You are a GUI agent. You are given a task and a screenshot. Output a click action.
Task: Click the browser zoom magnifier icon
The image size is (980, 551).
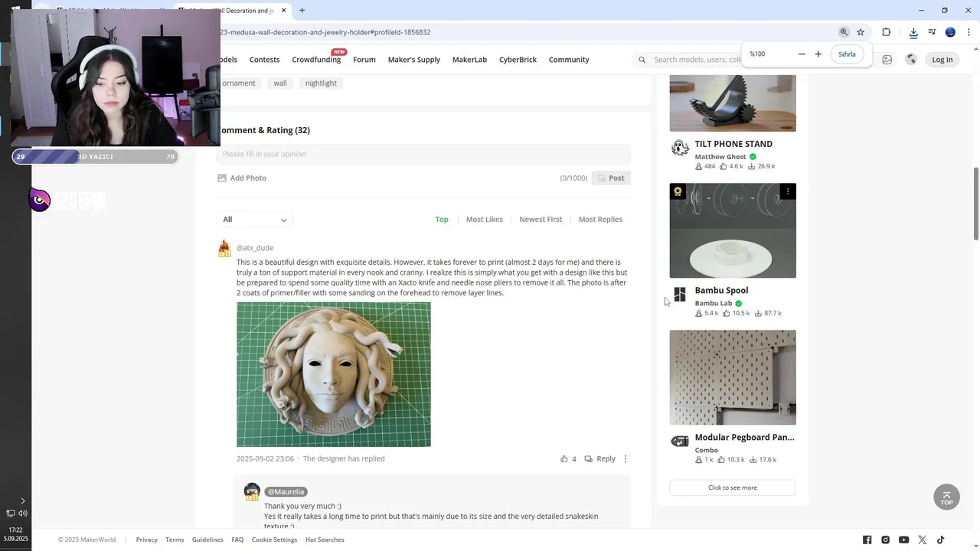click(x=844, y=32)
